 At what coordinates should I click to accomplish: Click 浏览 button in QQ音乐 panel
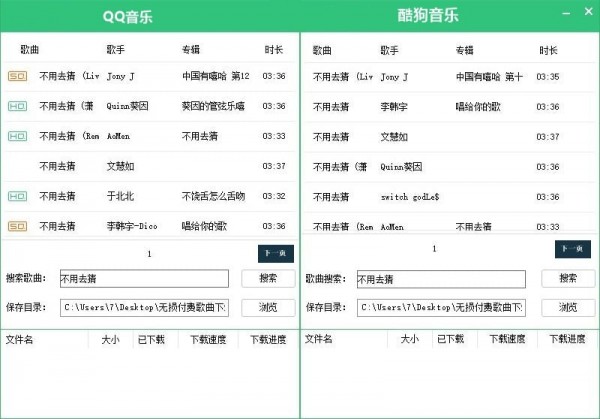(x=268, y=307)
